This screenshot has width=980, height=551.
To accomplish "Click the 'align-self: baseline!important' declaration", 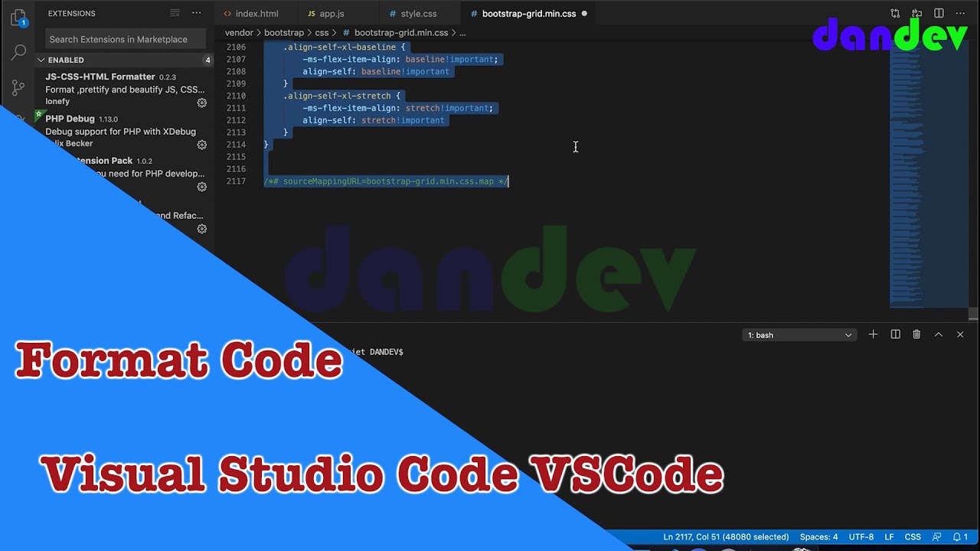I will click(376, 71).
